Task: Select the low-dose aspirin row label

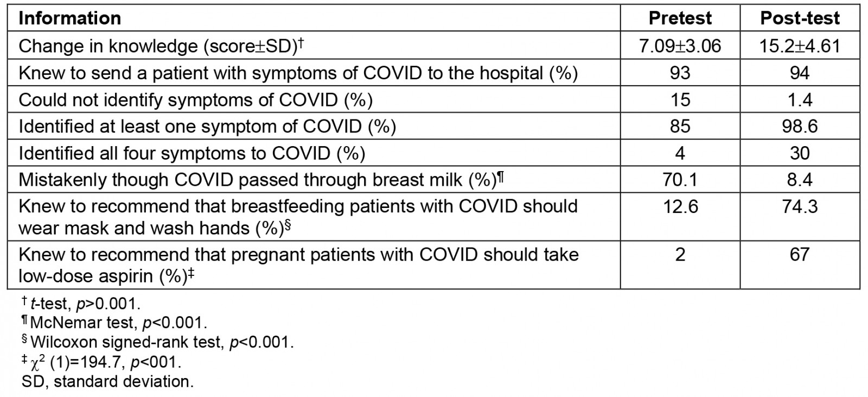Action: [x=298, y=265]
